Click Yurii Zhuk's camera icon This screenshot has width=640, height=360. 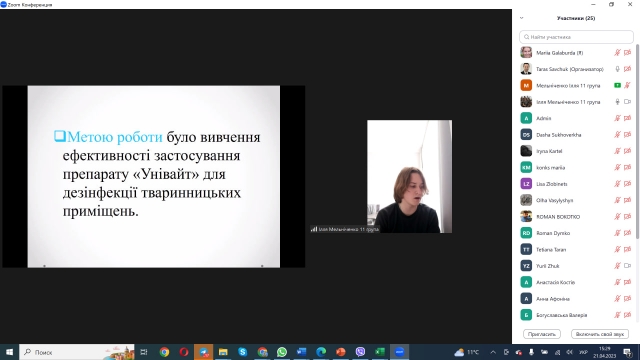(627, 266)
